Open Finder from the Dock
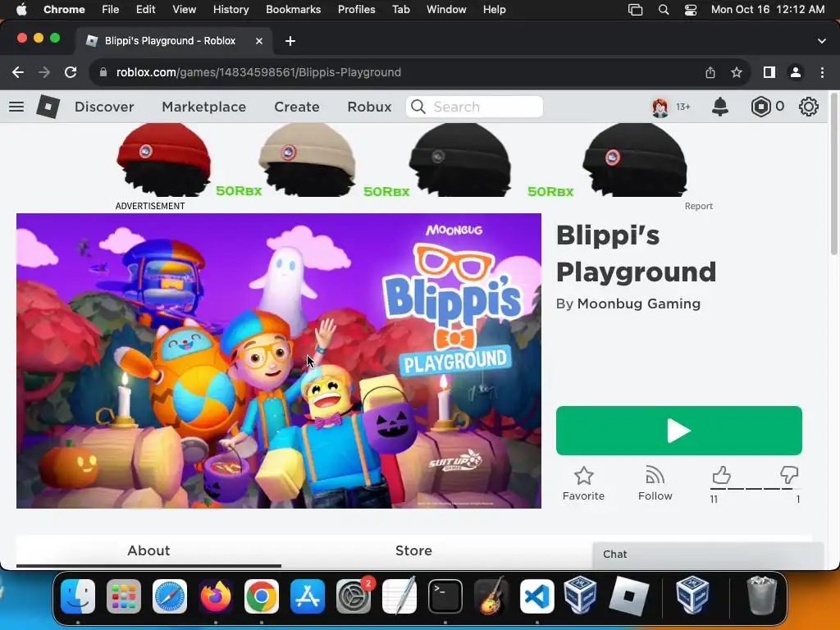Viewport: 840px width, 630px height. click(78, 596)
